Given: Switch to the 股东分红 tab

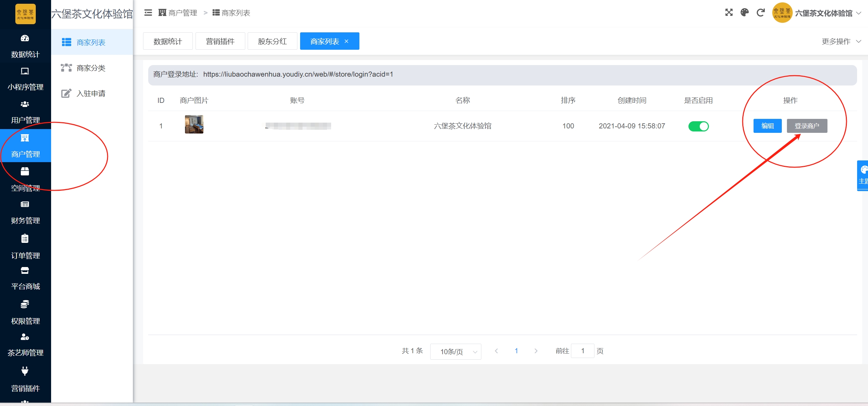Looking at the screenshot, I should [272, 42].
